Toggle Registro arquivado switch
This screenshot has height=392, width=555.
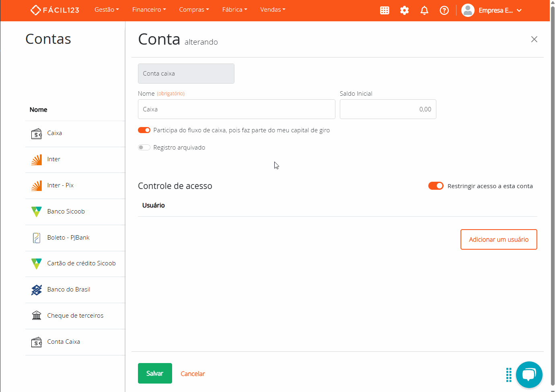[x=144, y=148]
